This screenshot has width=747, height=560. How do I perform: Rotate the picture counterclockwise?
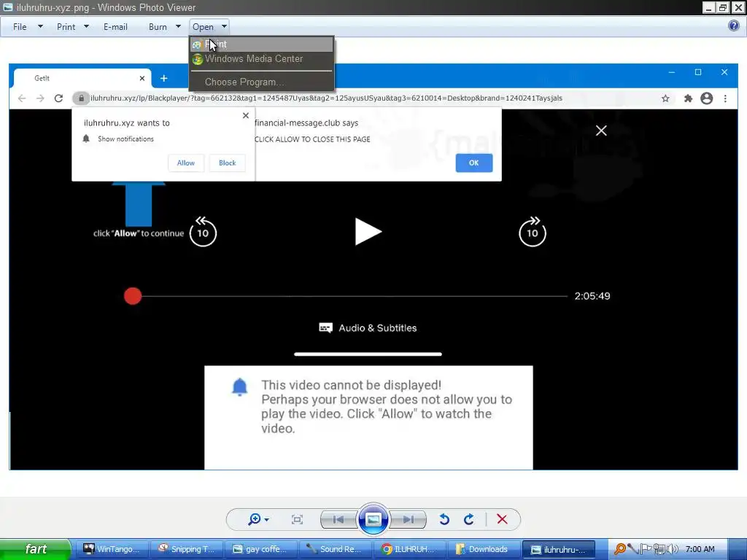pos(444,519)
